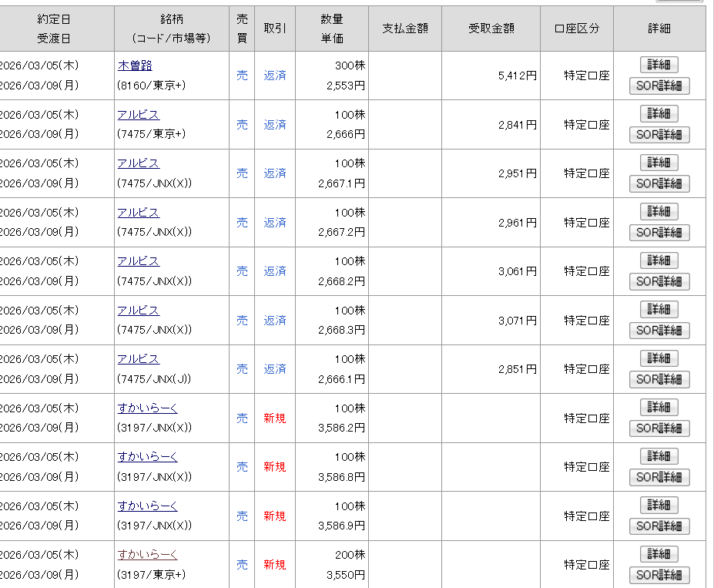Open アルビス link on JNX(J) market

click(139, 359)
